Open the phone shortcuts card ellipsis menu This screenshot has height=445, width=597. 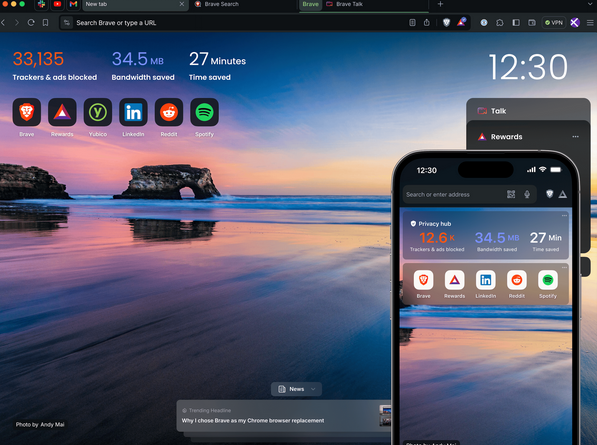pos(564,268)
